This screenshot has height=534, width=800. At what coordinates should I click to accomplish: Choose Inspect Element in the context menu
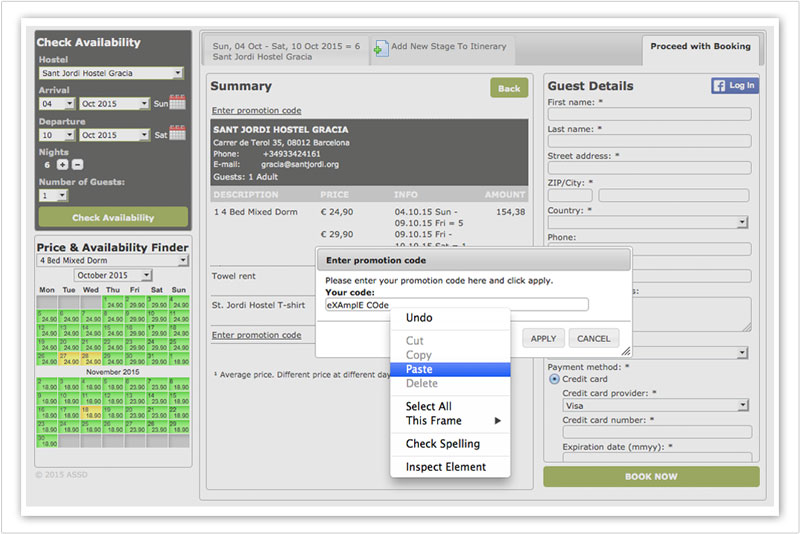(450, 467)
